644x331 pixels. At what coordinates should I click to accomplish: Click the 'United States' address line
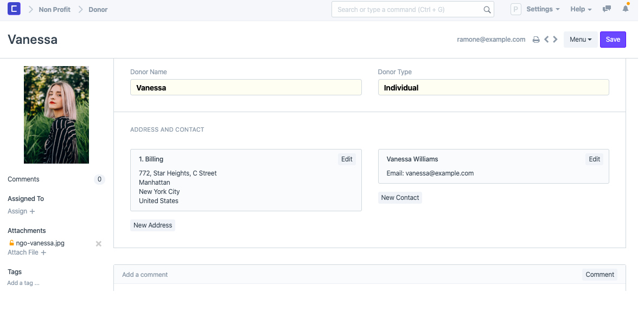click(158, 201)
